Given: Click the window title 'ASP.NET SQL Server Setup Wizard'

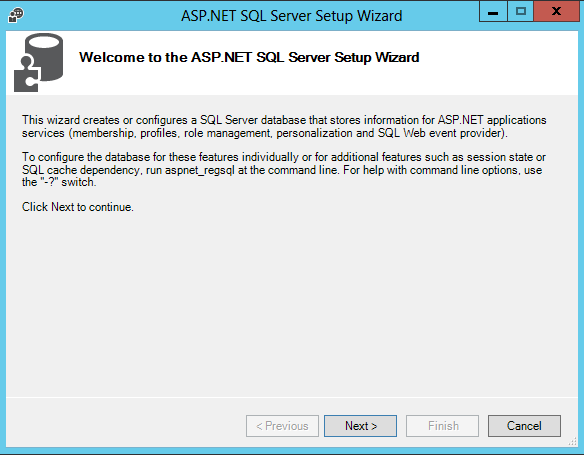Looking at the screenshot, I should [x=292, y=16].
